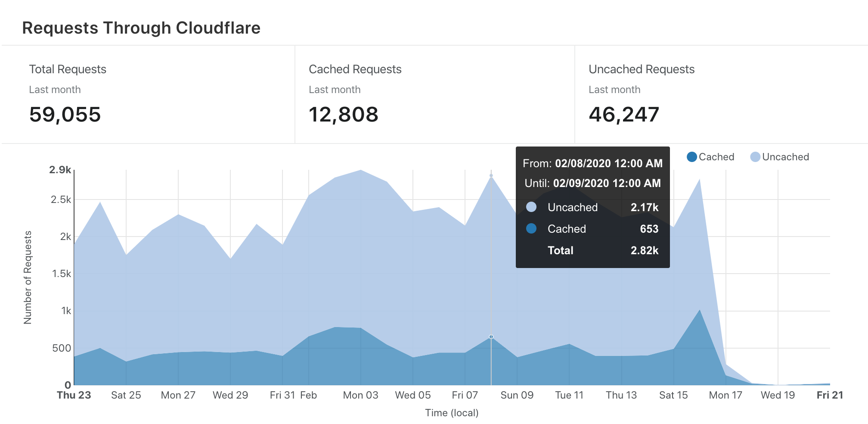Viewport: 868px width, 424px height.
Task: Click Last month under Cached Requests
Action: 335,90
